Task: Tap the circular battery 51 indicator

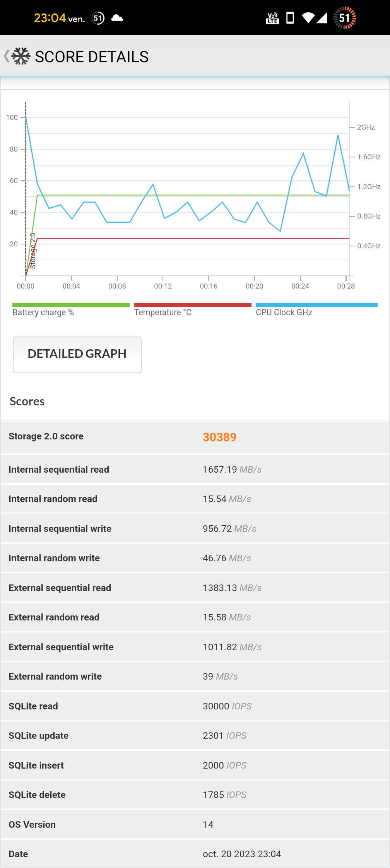Action: (344, 18)
